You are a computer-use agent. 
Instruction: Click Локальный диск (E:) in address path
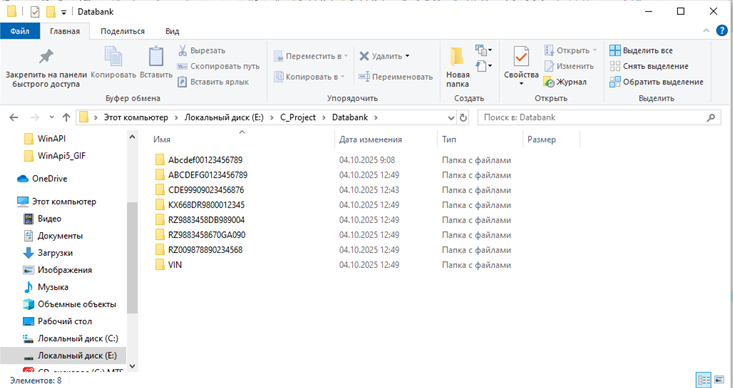point(224,117)
